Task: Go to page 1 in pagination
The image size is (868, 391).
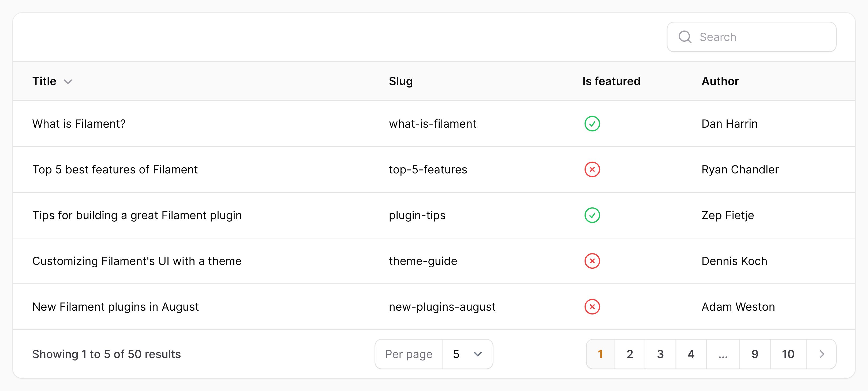Action: [x=600, y=354]
